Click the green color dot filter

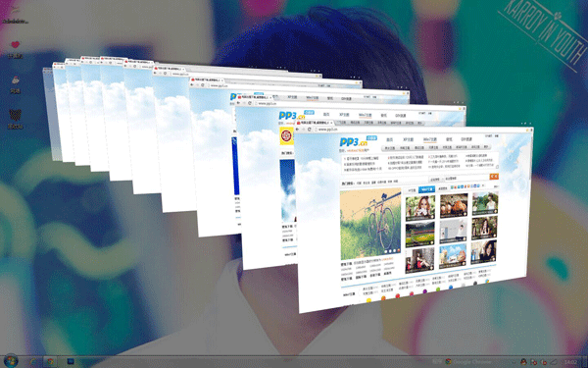(438, 289)
